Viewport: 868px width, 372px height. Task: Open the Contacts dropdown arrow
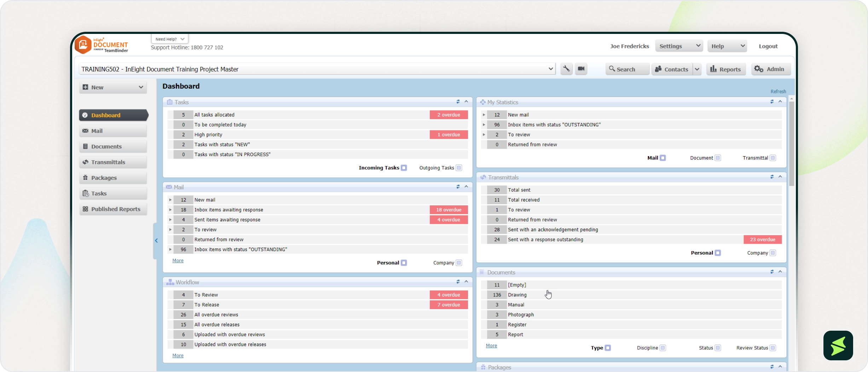[697, 69]
